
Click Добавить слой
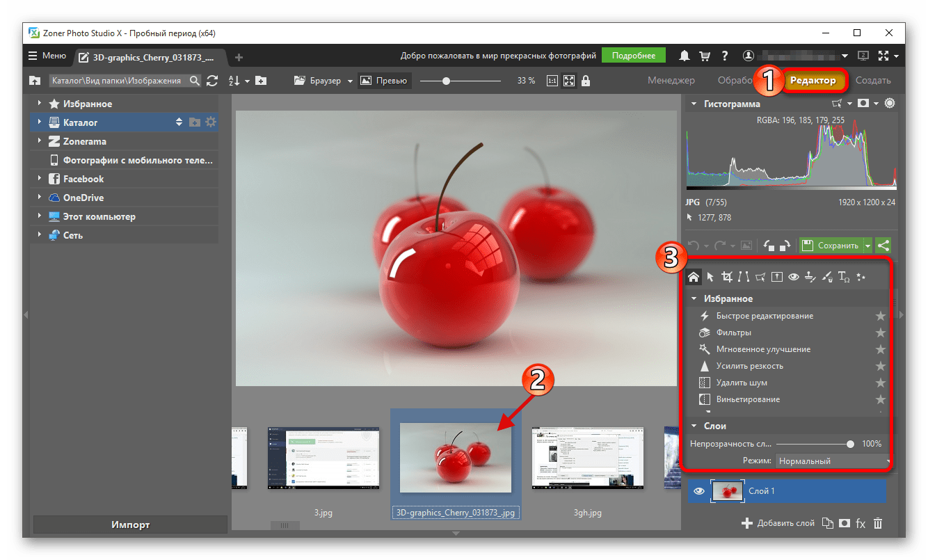click(778, 523)
